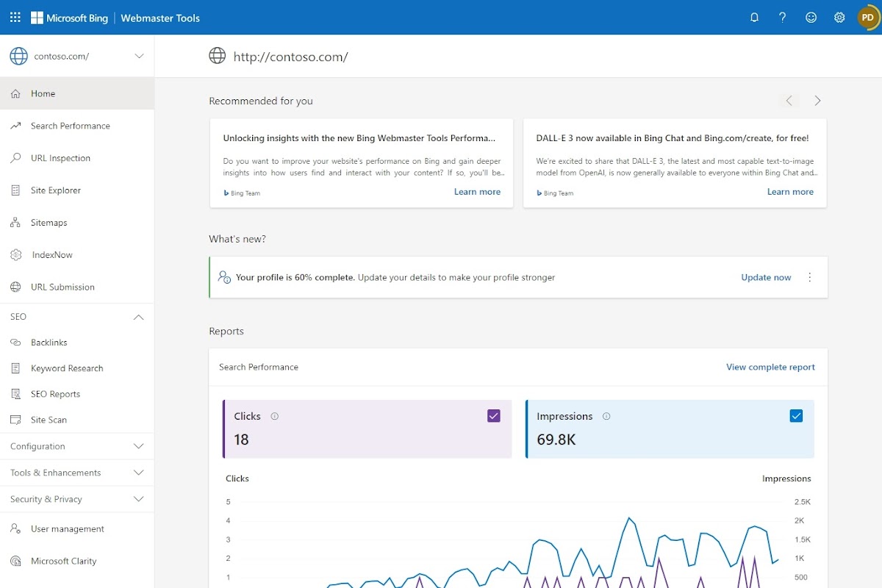This screenshot has height=588, width=882.
Task: Click the help question mark icon
Action: [783, 18]
